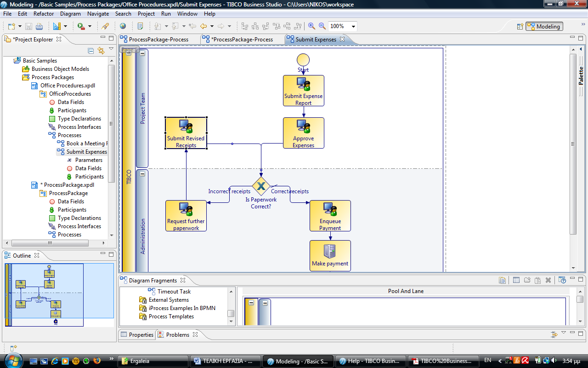Viewport: 588px width, 368px height.
Task: Select the Submit Expense Report task
Action: [304, 91]
